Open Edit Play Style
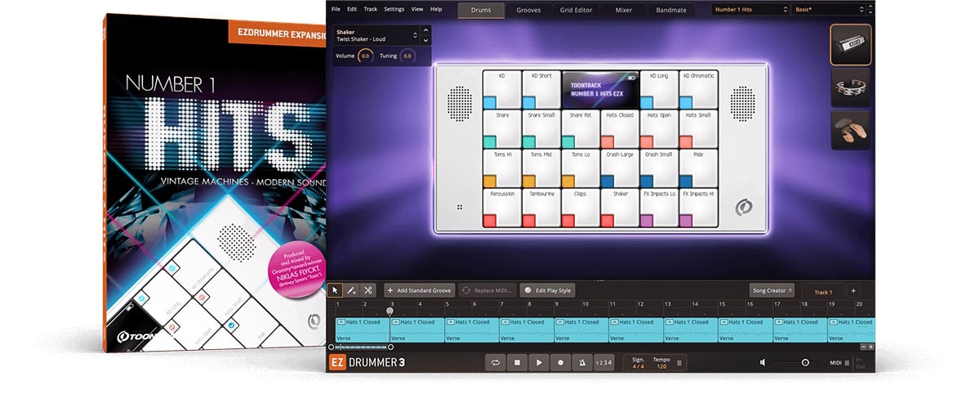980x399 pixels. [x=548, y=290]
